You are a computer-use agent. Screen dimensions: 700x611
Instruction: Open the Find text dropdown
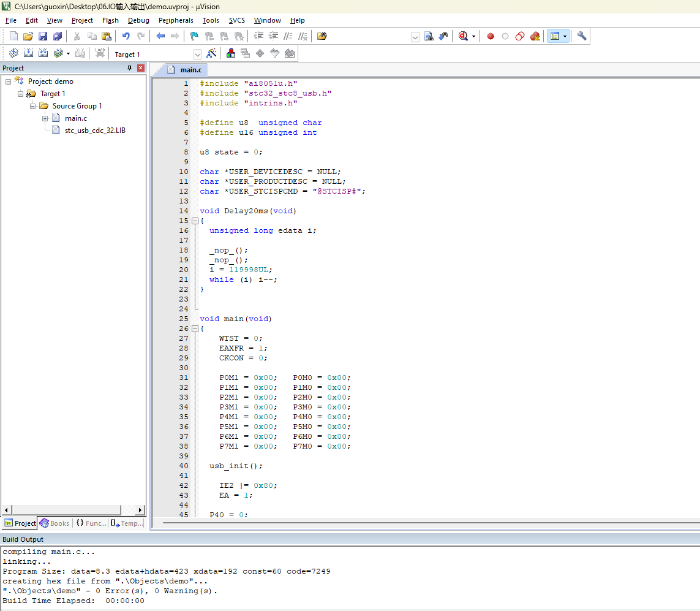[415, 37]
